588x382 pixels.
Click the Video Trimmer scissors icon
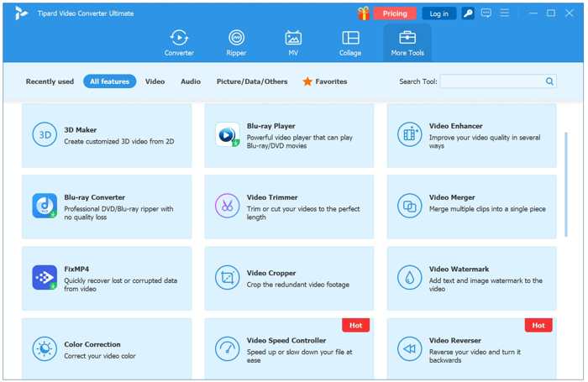228,206
